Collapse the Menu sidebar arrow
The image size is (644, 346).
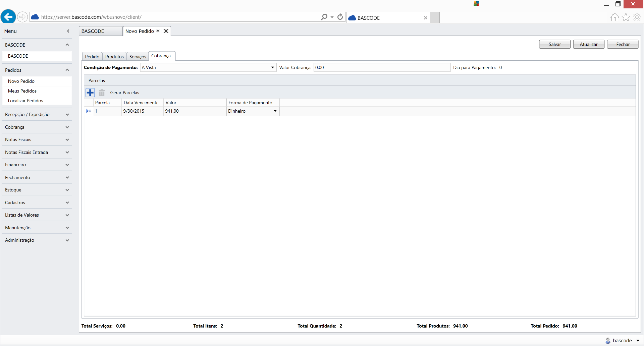pos(68,31)
